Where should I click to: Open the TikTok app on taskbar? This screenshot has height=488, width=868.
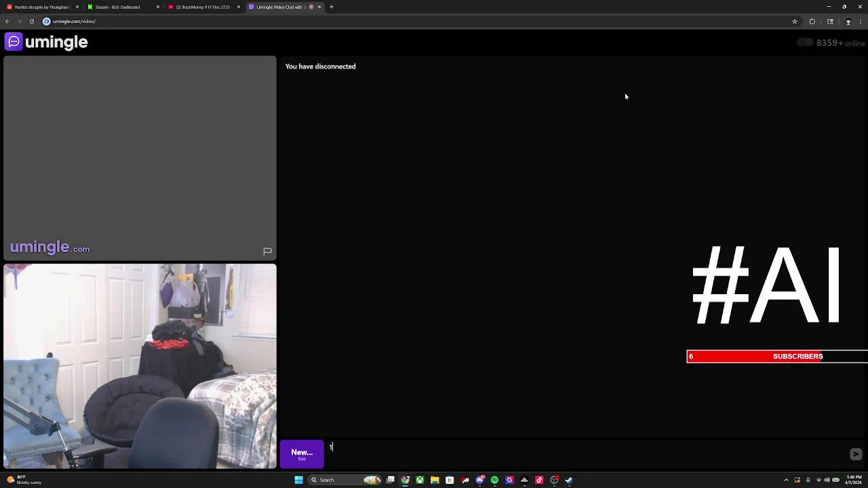[x=539, y=480]
